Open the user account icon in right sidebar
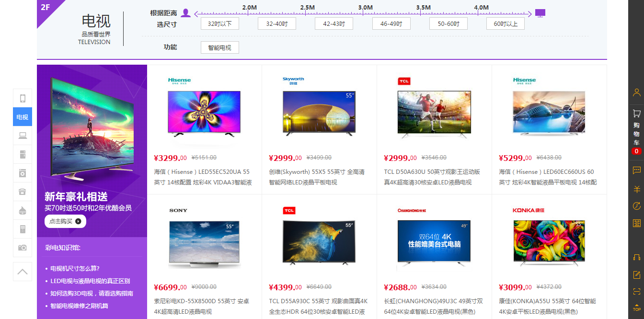 (636, 92)
